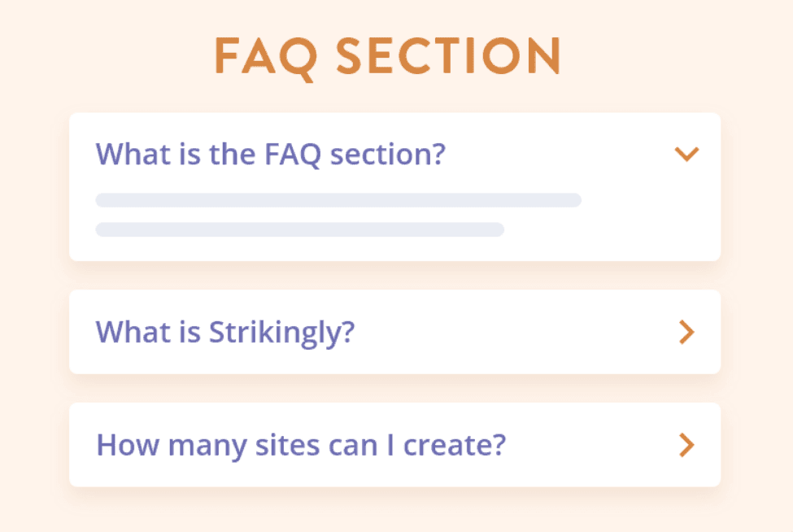Click the "FAQ SECTION" heading
Image resolution: width=793 pixels, height=532 pixels.
click(388, 57)
